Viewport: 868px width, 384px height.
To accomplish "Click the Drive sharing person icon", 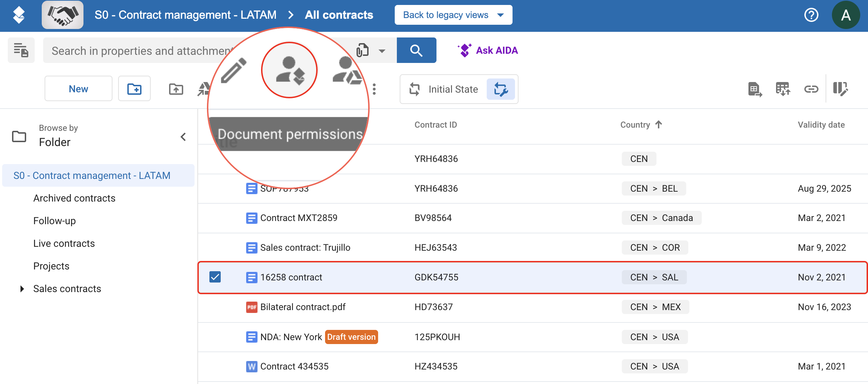I will (x=347, y=70).
